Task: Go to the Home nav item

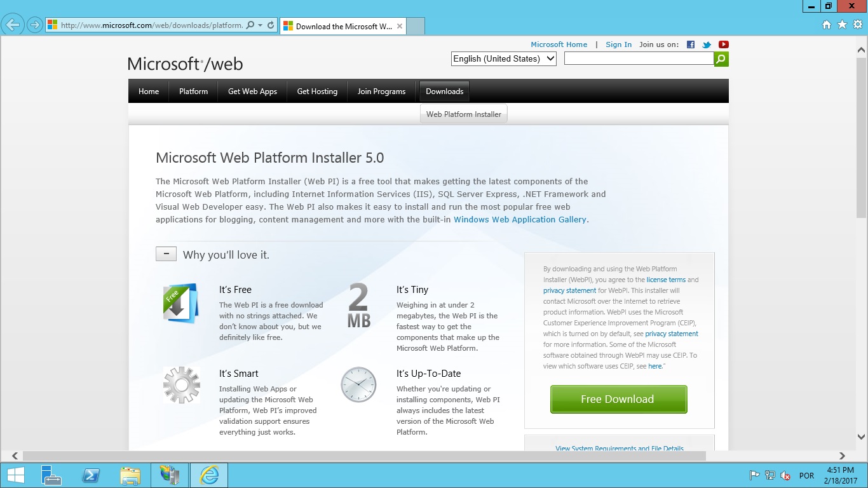Action: click(x=149, y=91)
